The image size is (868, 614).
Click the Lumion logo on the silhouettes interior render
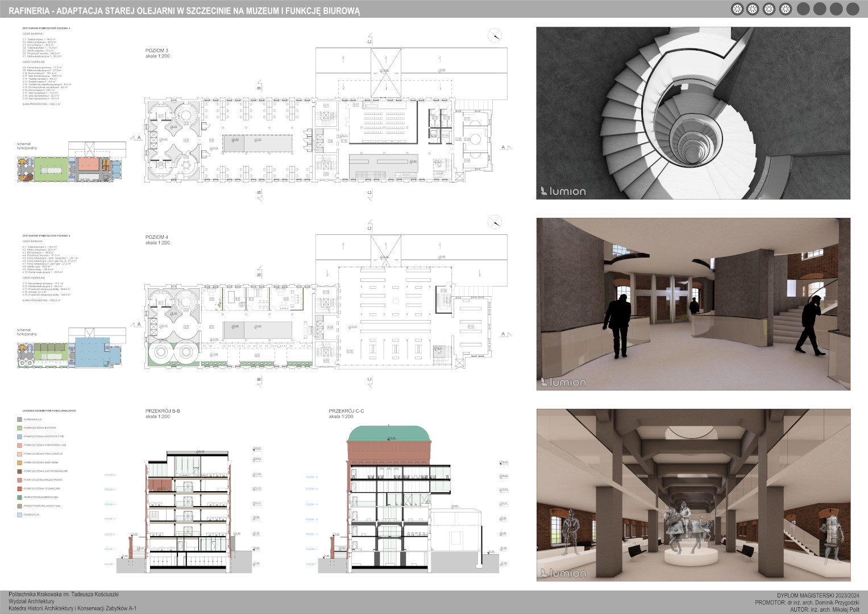[x=563, y=382]
